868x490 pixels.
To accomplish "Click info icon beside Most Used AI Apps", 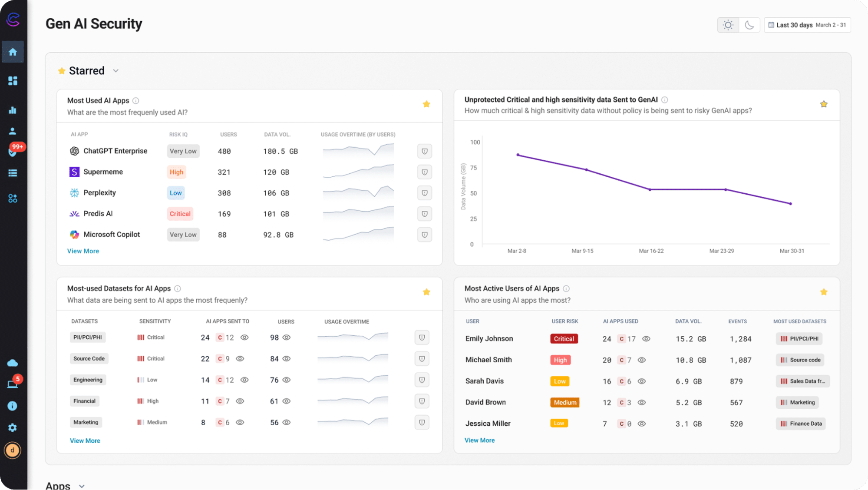I will click(x=136, y=101).
